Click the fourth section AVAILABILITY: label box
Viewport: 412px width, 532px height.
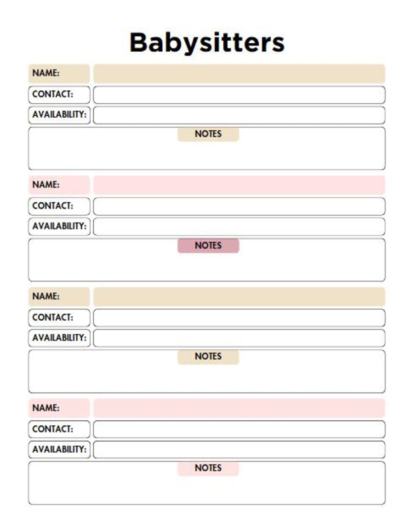click(x=59, y=450)
